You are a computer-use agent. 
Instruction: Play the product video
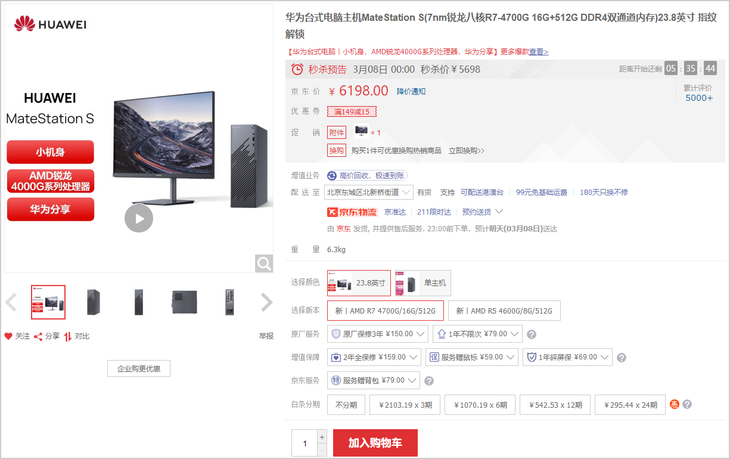click(x=139, y=218)
